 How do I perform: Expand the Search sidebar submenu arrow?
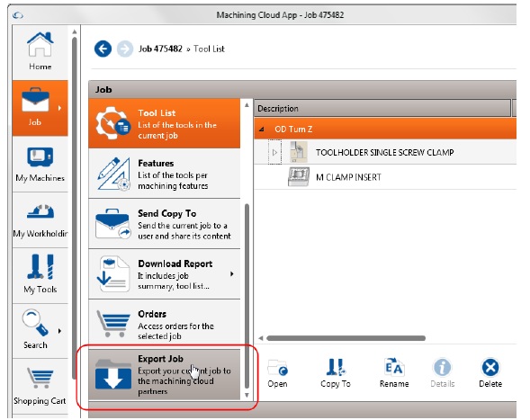pyautogui.click(x=59, y=331)
